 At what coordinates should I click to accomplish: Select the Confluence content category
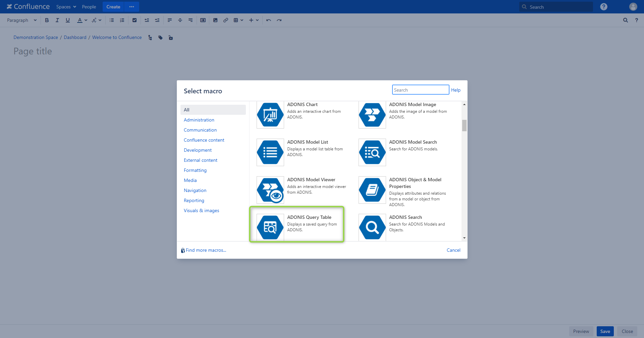coord(204,140)
